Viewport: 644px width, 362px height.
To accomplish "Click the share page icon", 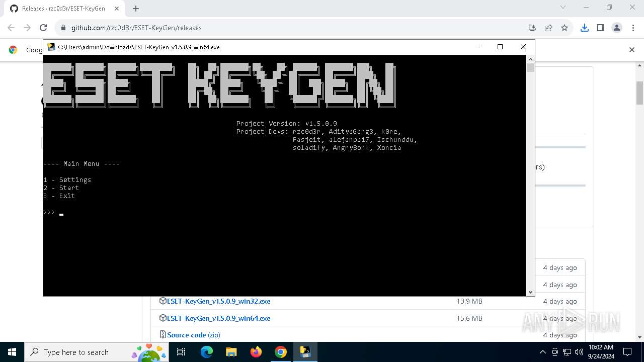I will click(548, 28).
